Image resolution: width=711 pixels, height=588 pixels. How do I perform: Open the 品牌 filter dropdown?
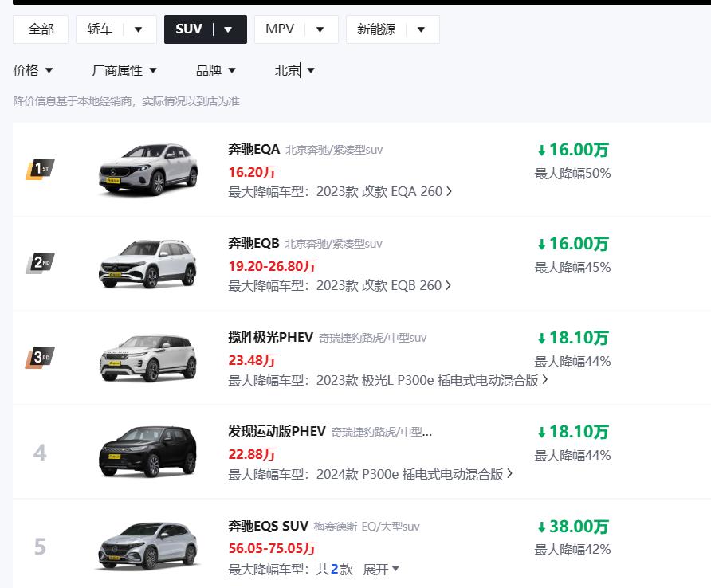tap(216, 70)
